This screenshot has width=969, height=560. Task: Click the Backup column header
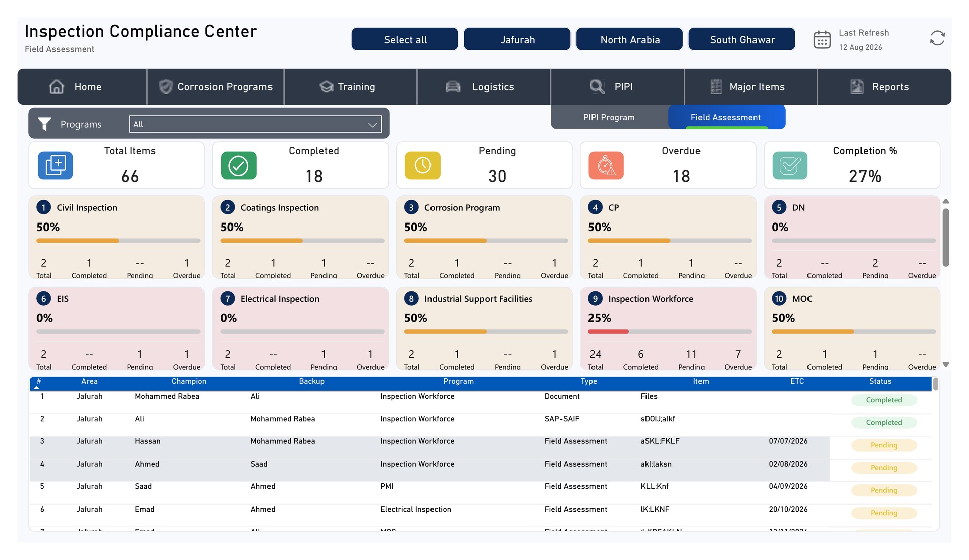coord(311,381)
